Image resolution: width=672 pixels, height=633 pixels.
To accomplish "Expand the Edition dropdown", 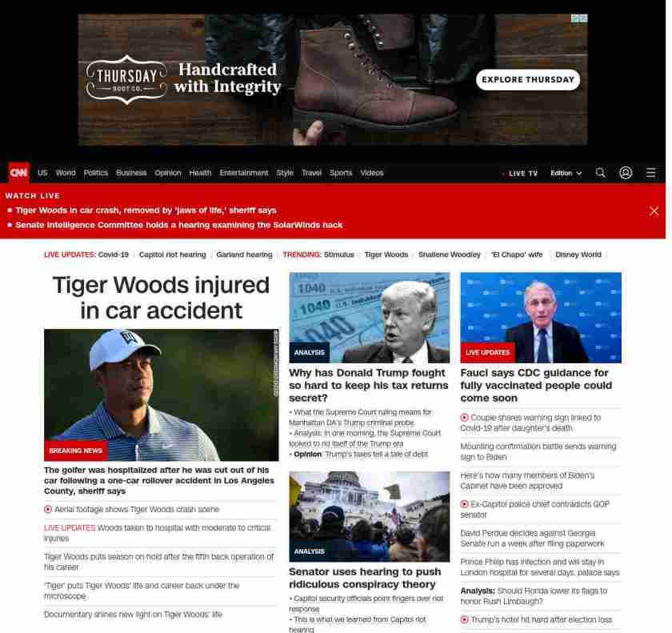I will click(x=566, y=173).
